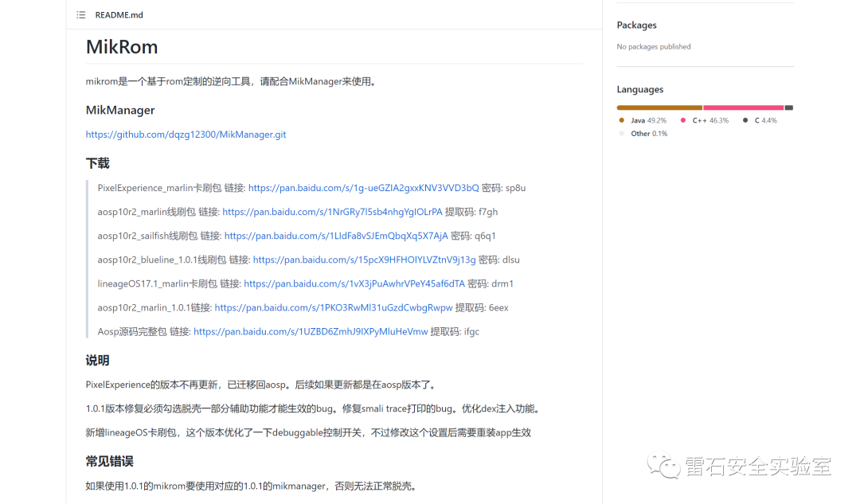Click the extraction code '6eex'
Image resolution: width=860 pixels, height=504 pixels.
498,307
